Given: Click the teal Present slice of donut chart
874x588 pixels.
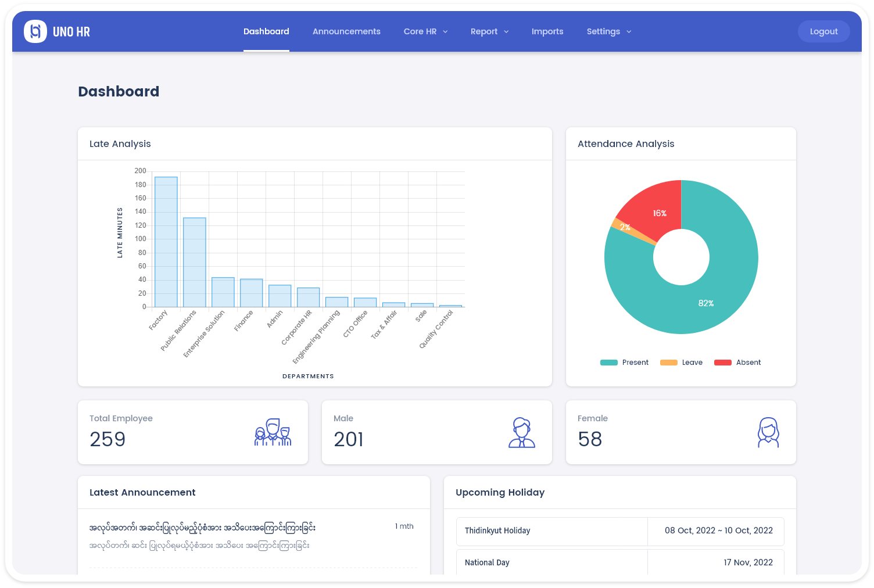Looking at the screenshot, I should point(706,303).
